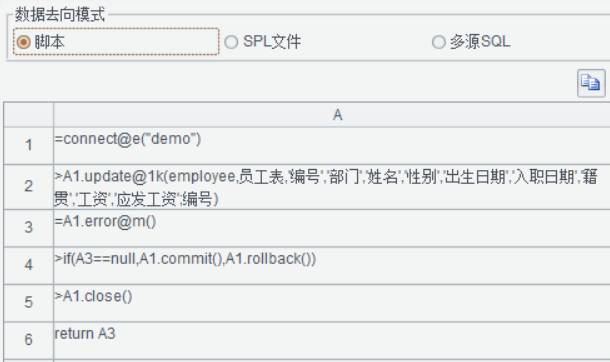Click cell containing =A1.error@m()
The width and height of the screenshot is (610, 362).
[x=332, y=228]
